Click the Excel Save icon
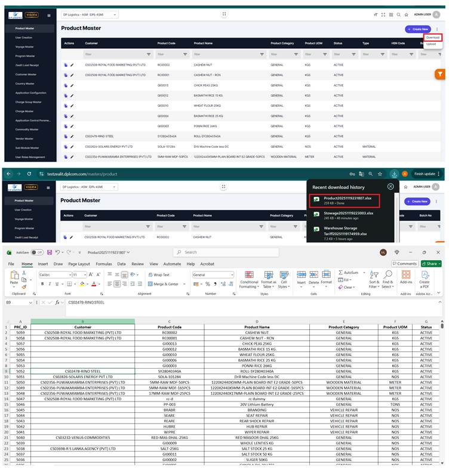449x476 pixels. coord(49,252)
